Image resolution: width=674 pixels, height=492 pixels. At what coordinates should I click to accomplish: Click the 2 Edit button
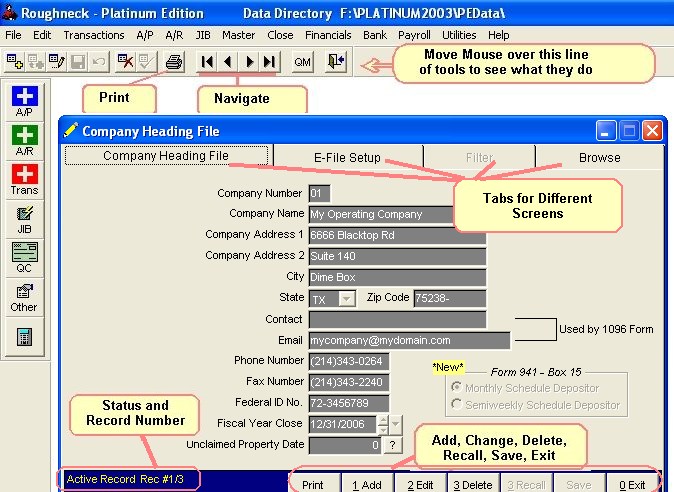tap(420, 485)
